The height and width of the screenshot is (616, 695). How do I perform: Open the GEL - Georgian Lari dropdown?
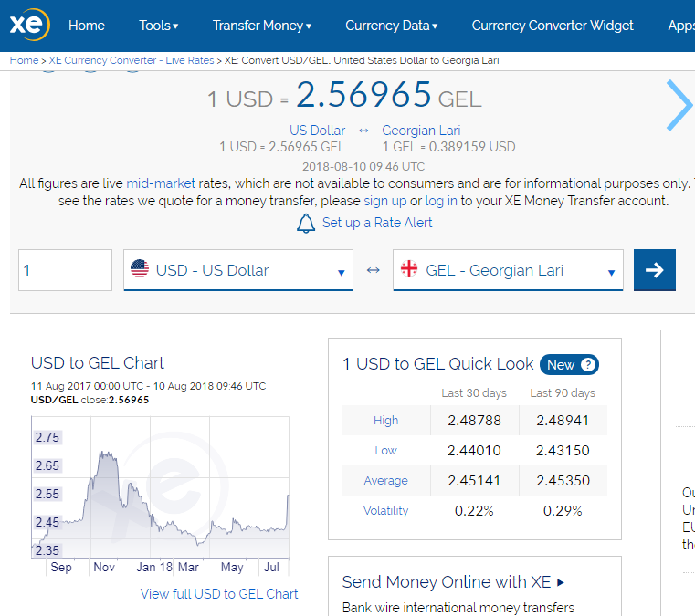pos(508,271)
